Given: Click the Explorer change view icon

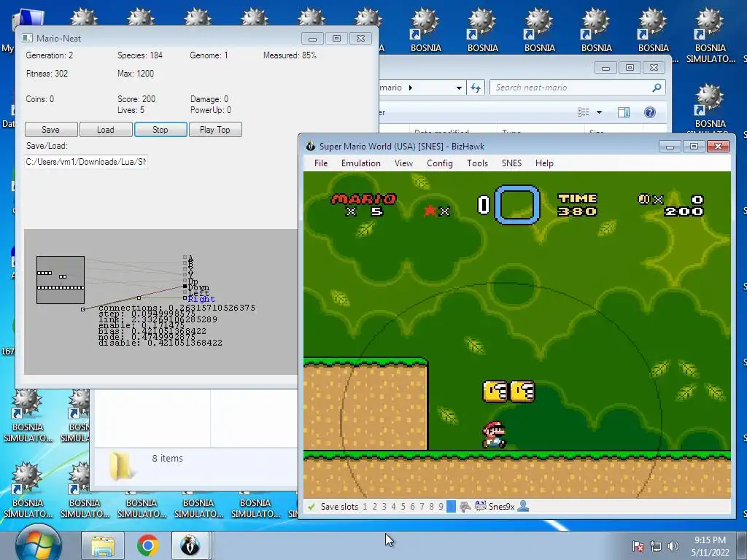Looking at the screenshot, I should [583, 112].
